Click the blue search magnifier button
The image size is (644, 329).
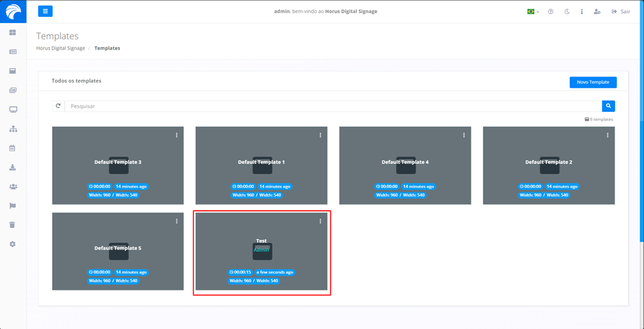pos(608,106)
